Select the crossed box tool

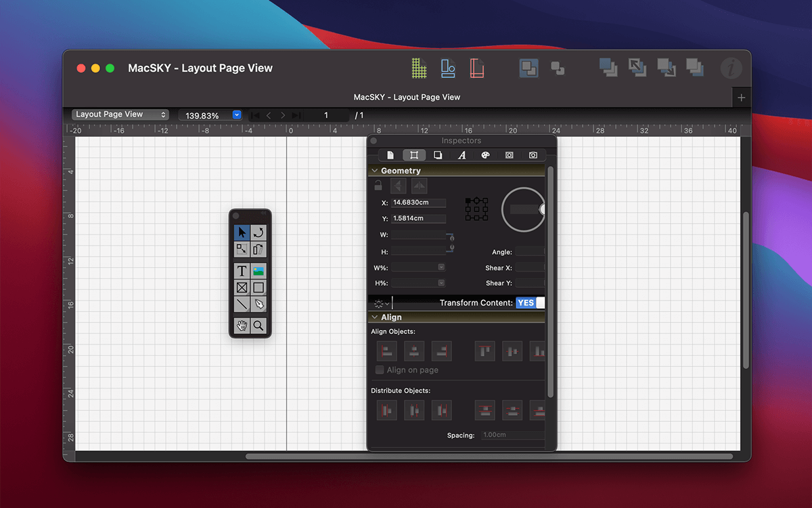pyautogui.click(x=242, y=287)
